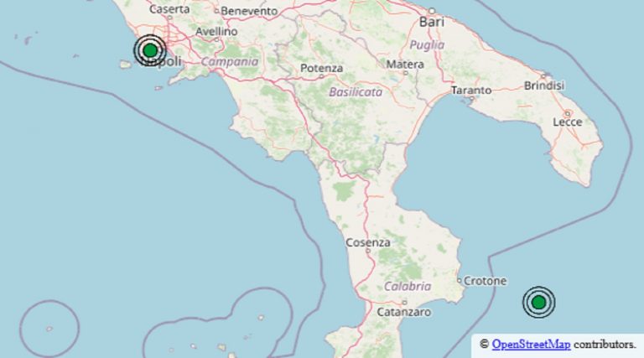Select the Benevento city label
This screenshot has height=358, width=644.
(249, 11)
